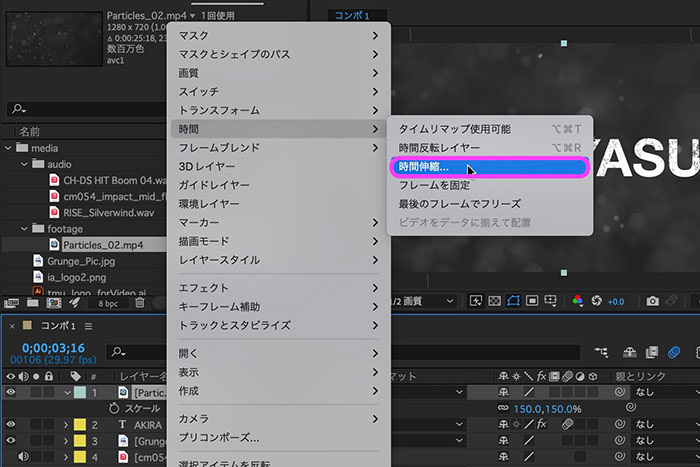
Task: Open parent なし dropdown for layer 1
Action: (666, 392)
